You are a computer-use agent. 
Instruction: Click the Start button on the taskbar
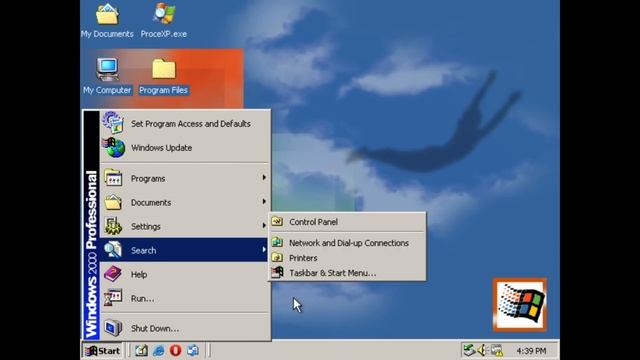102,351
